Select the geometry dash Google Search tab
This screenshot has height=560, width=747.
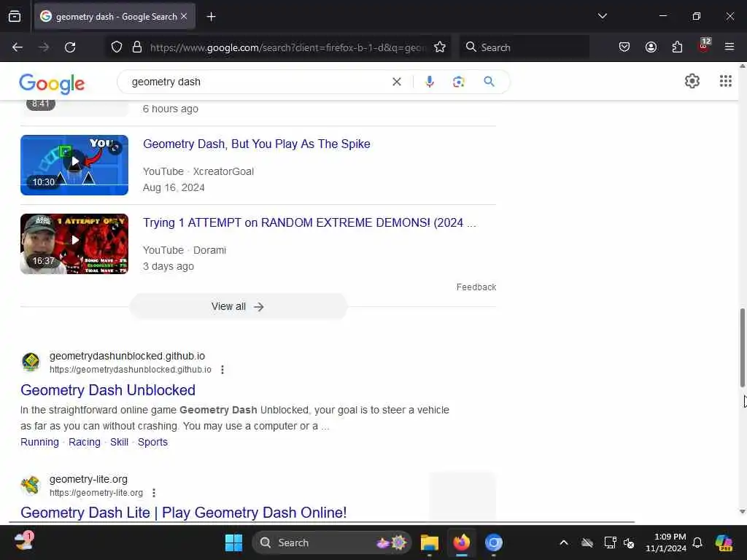coord(115,17)
